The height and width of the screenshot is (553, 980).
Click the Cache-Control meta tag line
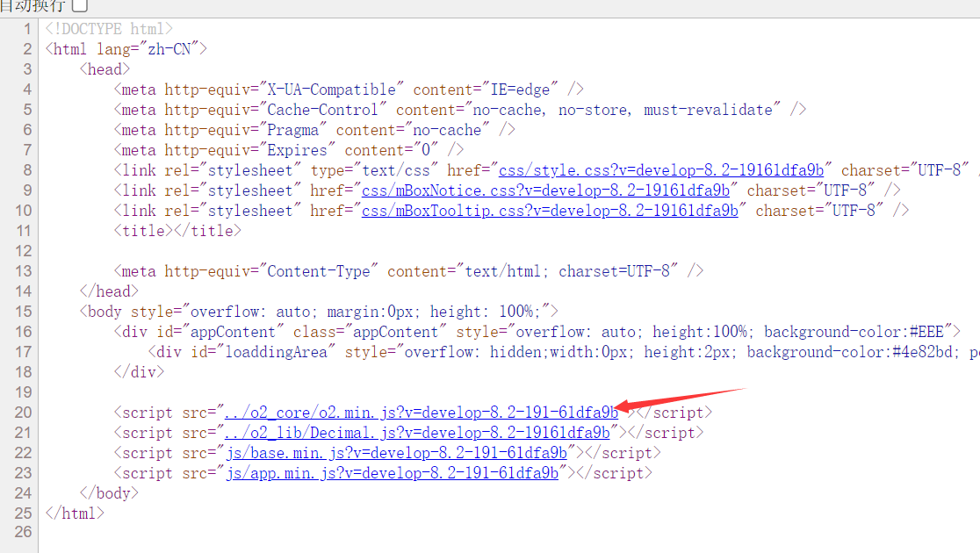pos(460,110)
